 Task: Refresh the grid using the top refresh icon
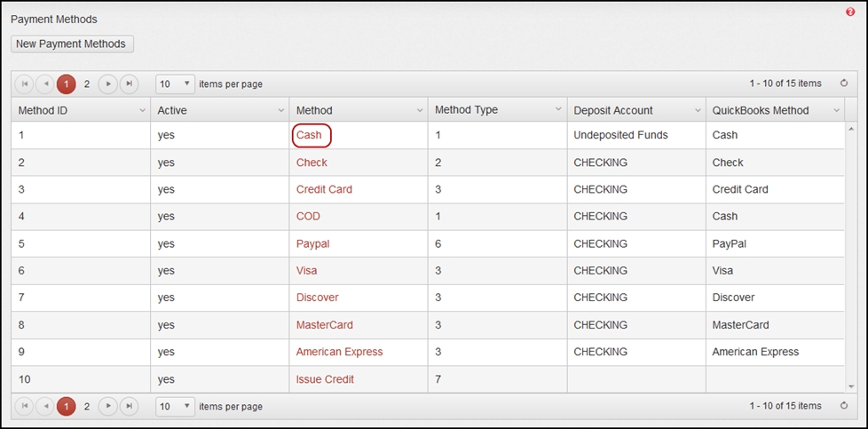click(x=844, y=83)
